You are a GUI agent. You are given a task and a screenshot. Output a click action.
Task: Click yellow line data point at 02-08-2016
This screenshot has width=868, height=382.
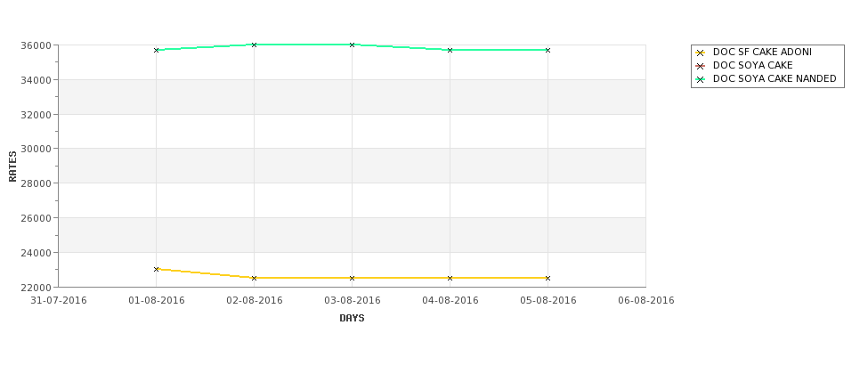tap(254, 278)
